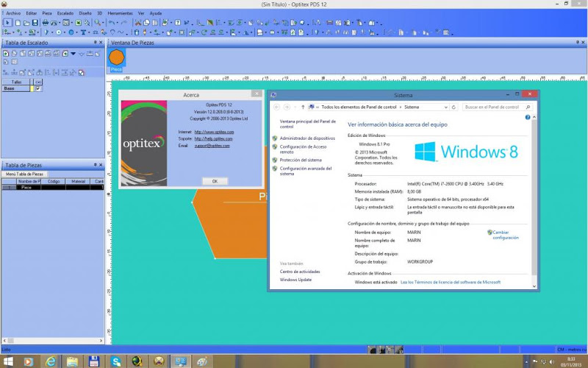The height and width of the screenshot is (368, 588).
Task: Open the Ayuda menu
Action: 156,13
